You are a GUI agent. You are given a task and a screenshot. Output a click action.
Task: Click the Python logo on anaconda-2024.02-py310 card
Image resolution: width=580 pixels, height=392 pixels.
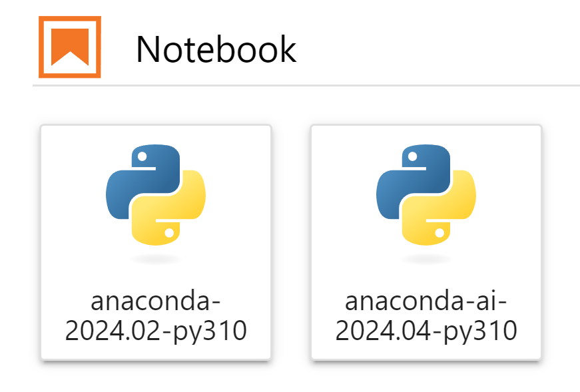(156, 195)
